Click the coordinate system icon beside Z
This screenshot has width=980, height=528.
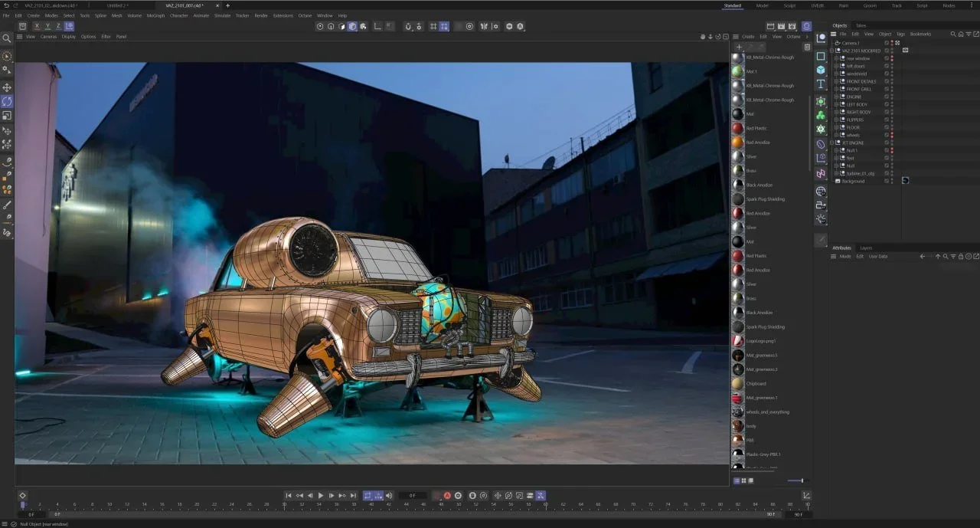tap(69, 26)
